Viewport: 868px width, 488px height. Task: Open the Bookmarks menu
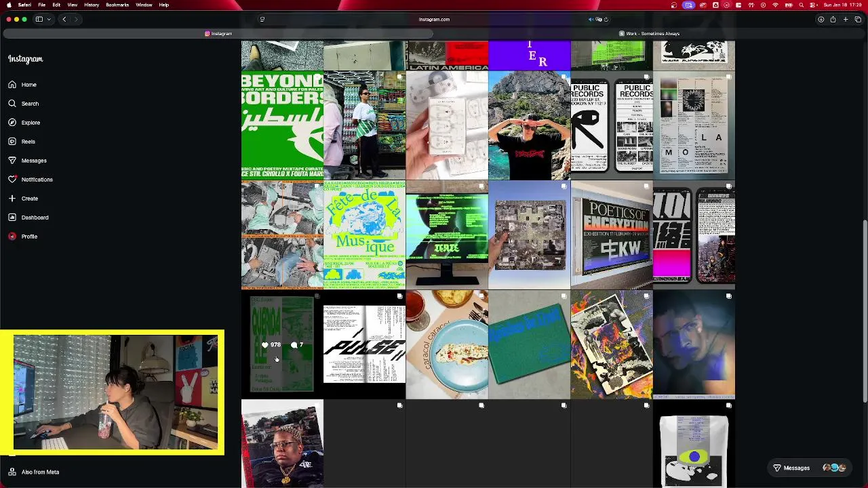117,5
